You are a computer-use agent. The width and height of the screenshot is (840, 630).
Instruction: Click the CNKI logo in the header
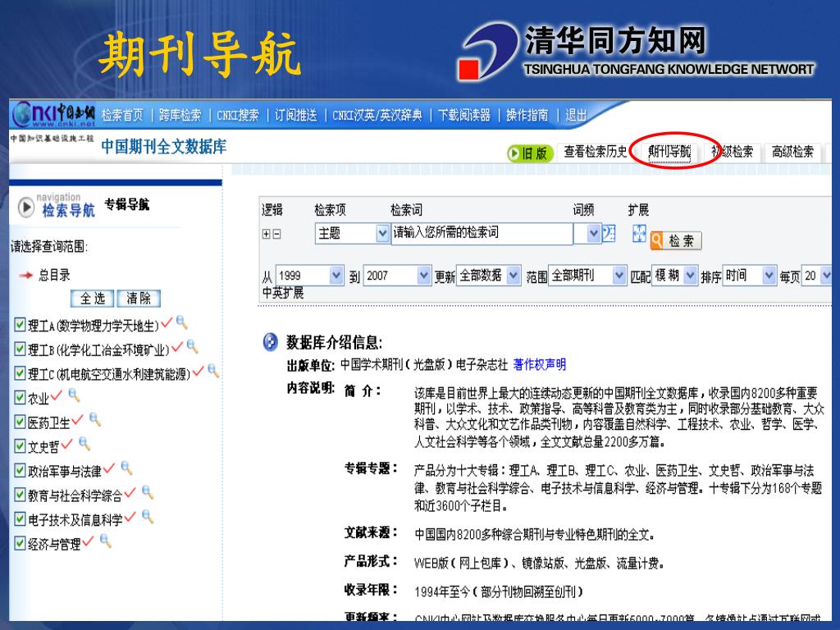click(53, 114)
